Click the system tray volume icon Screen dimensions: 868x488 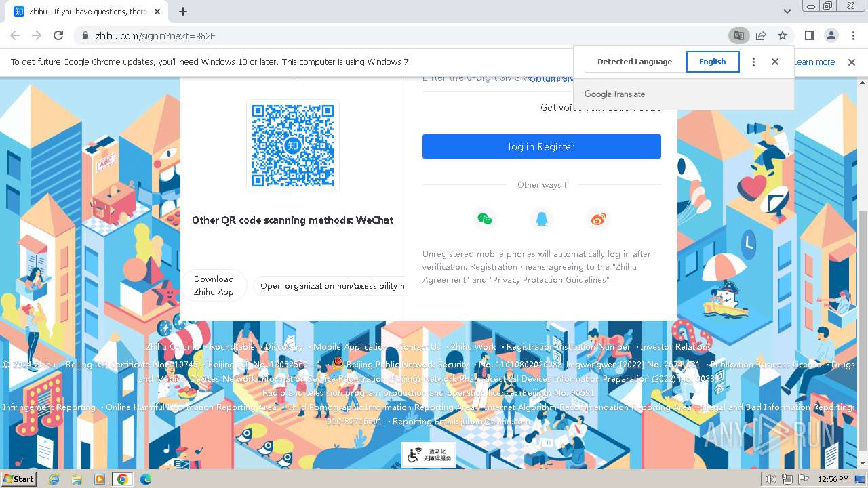(x=771, y=479)
